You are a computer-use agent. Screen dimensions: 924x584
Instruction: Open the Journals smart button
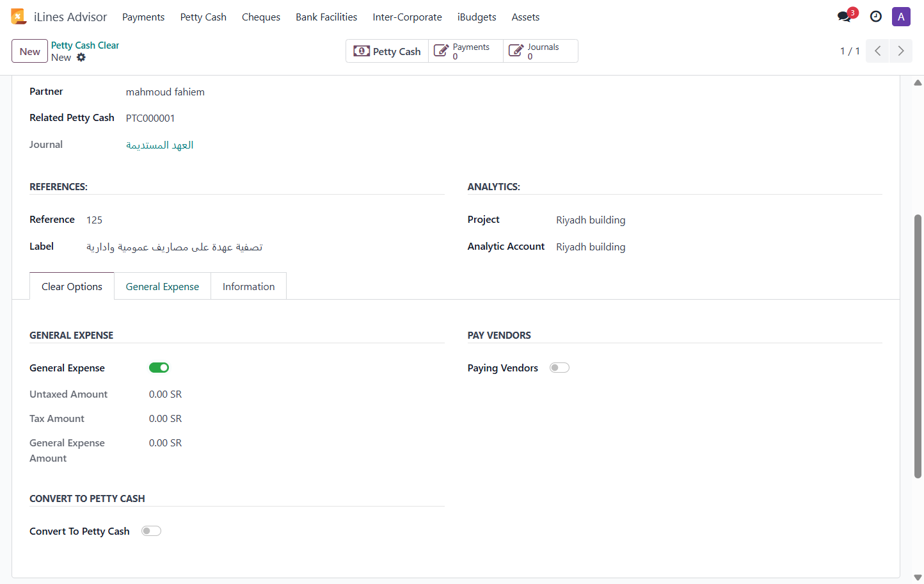[x=541, y=51]
